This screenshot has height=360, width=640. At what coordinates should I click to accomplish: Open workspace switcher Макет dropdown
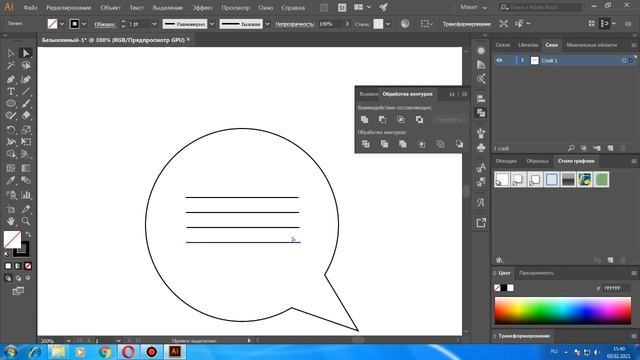coord(473,7)
